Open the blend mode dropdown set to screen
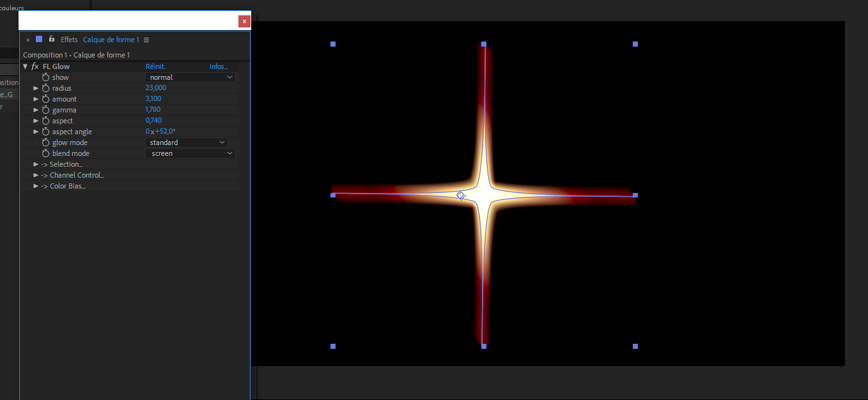The height and width of the screenshot is (400, 868). pos(190,153)
